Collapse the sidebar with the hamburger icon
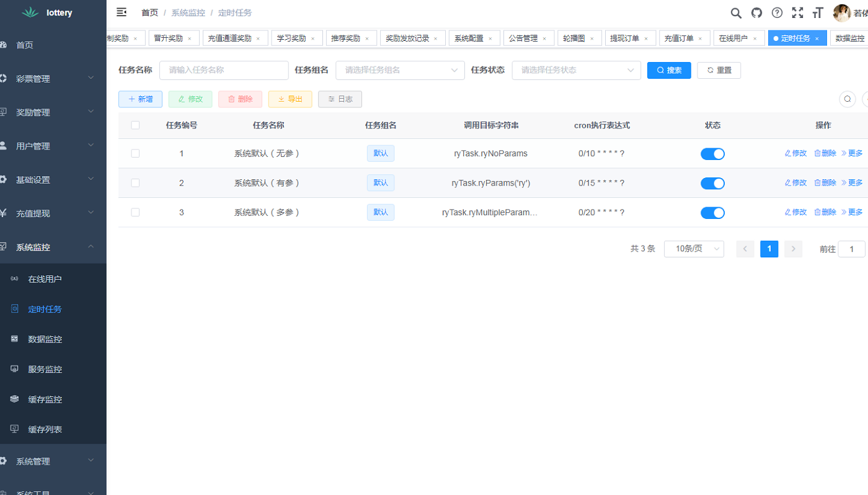This screenshot has width=868, height=495. click(121, 12)
